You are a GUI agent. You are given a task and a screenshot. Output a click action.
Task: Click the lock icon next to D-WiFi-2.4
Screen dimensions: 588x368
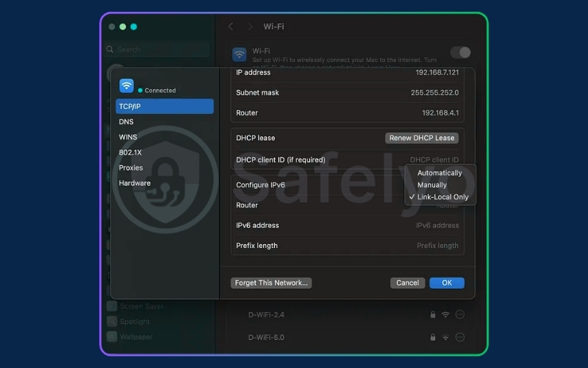pyautogui.click(x=433, y=315)
